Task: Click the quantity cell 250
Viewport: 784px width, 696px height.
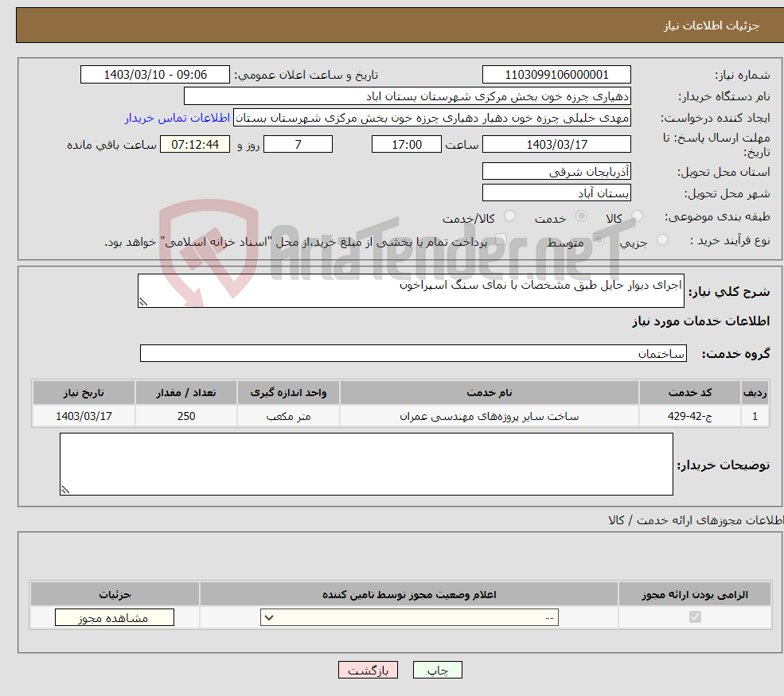Action: [186, 416]
